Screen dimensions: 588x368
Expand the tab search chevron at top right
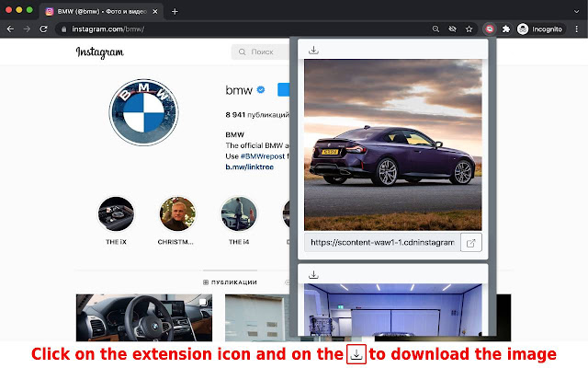576,12
